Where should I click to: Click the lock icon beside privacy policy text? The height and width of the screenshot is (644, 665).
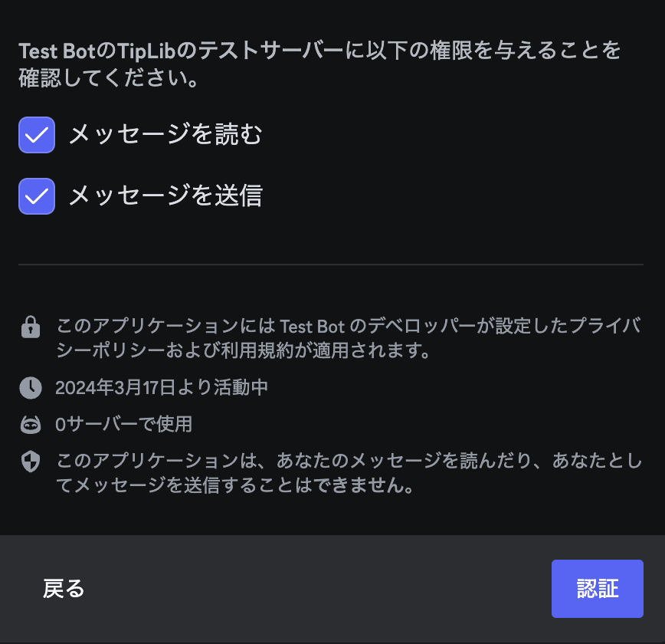30,327
